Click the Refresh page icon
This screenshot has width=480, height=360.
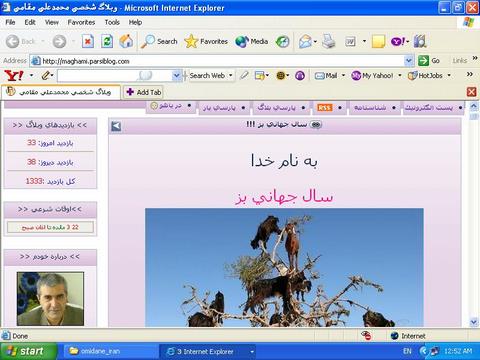pyautogui.click(x=107, y=42)
